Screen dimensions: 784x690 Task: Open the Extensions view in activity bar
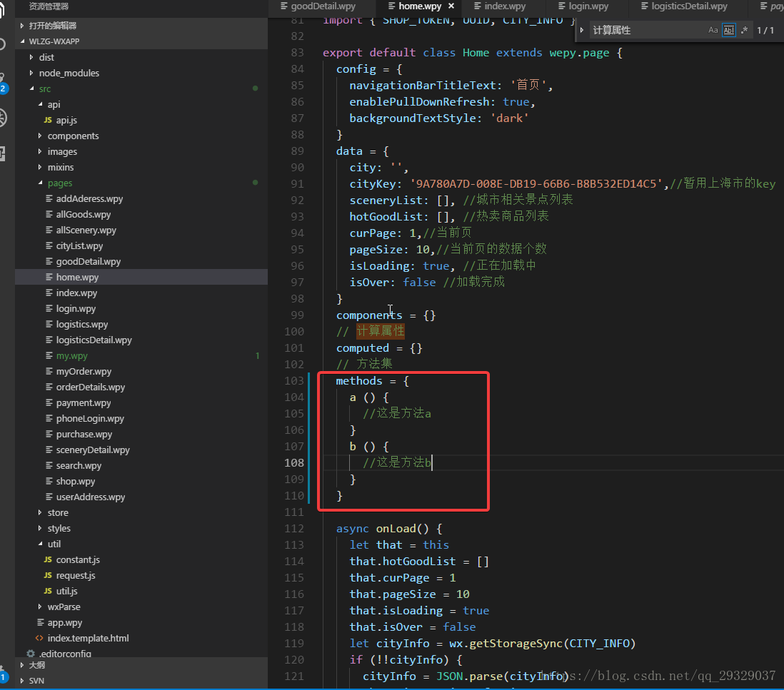[3, 153]
